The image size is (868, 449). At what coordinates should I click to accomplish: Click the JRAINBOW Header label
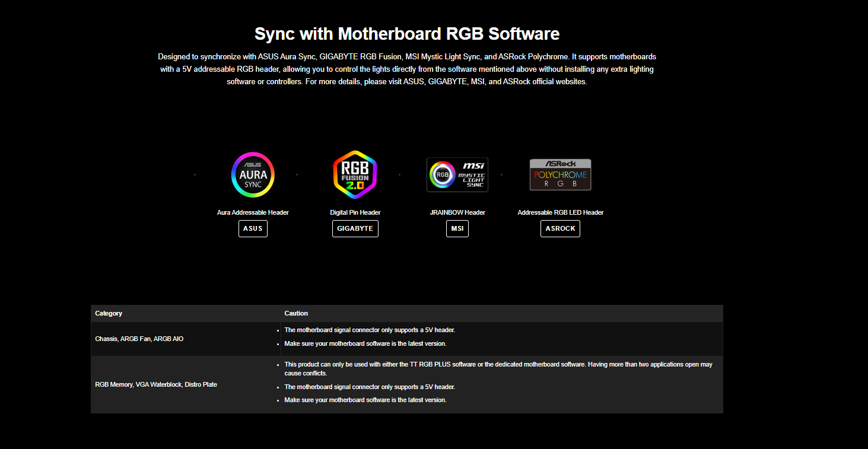pos(457,212)
